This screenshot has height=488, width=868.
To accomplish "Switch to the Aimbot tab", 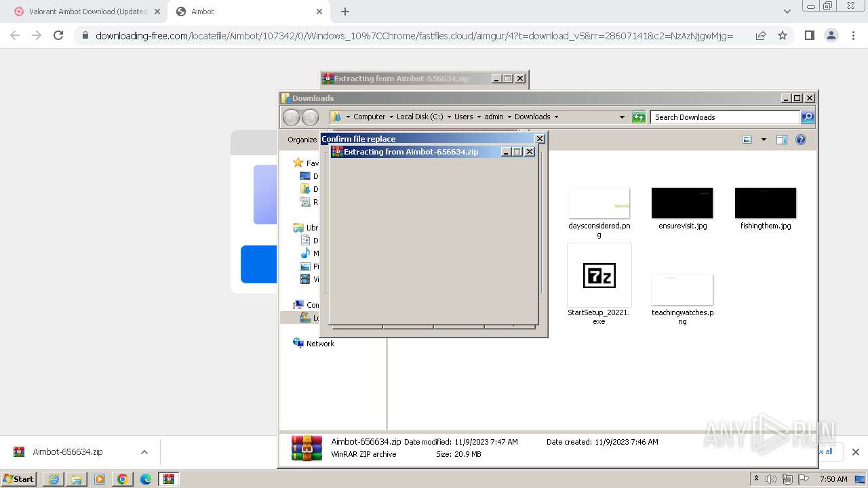I will 248,12.
